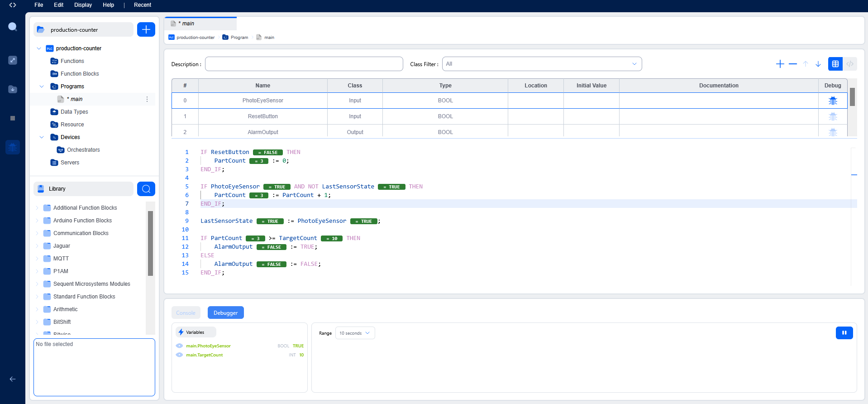Select the Functions folder in project tree
The image size is (868, 404).
pos(72,61)
